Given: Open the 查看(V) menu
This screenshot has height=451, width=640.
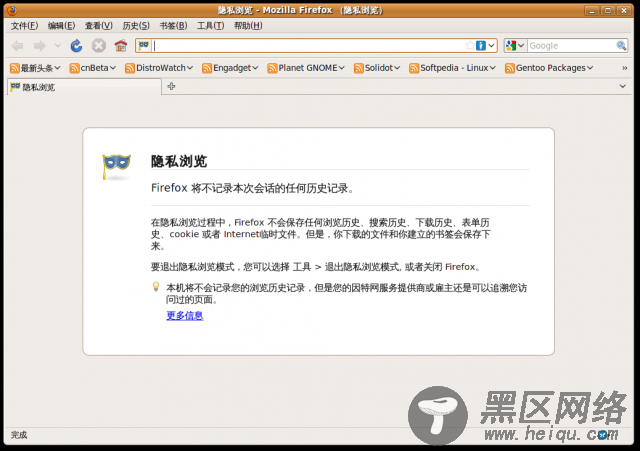Looking at the screenshot, I should pyautogui.click(x=99, y=26).
